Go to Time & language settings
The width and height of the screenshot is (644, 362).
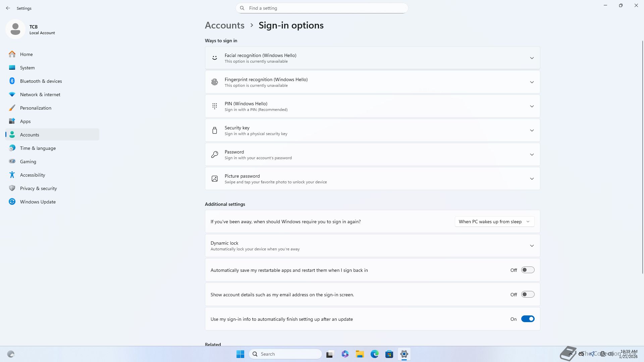(38, 148)
